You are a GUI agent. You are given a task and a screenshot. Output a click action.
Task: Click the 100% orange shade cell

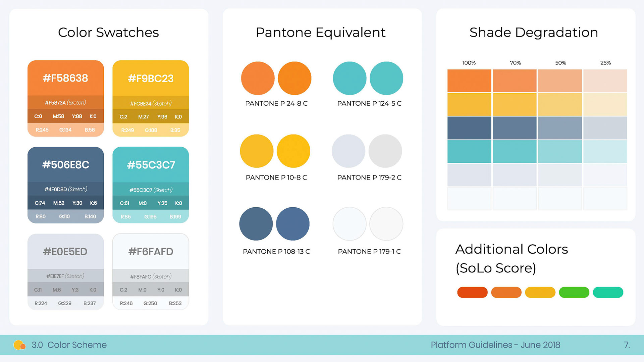(469, 81)
